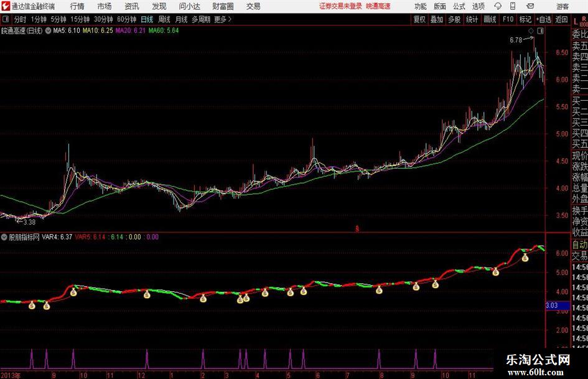
Task: Toggle left sidebar panel icon beside 分时
Action: click(6, 19)
